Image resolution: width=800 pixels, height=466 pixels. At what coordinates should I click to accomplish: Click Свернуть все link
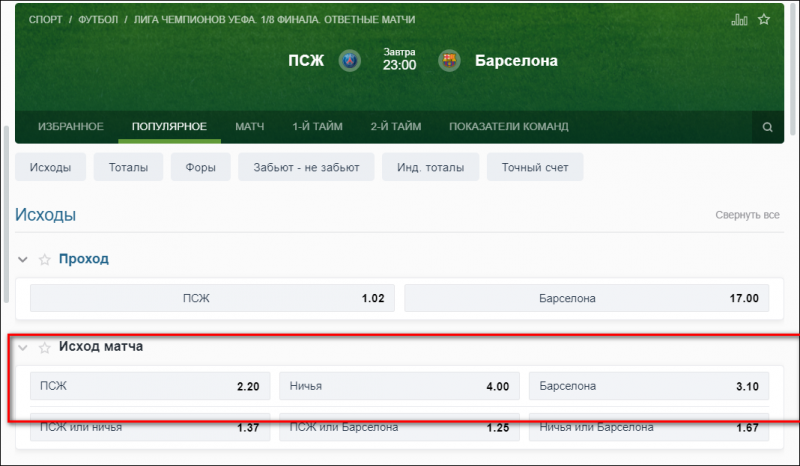(x=747, y=215)
